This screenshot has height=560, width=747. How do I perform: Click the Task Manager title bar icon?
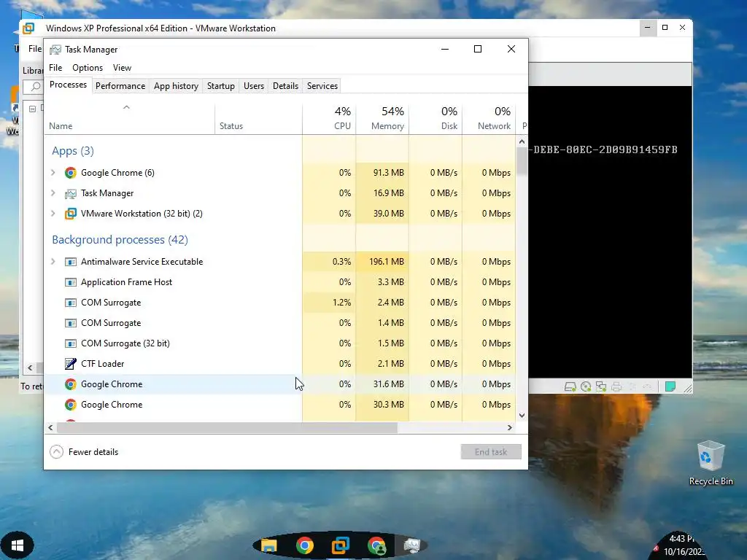point(55,50)
